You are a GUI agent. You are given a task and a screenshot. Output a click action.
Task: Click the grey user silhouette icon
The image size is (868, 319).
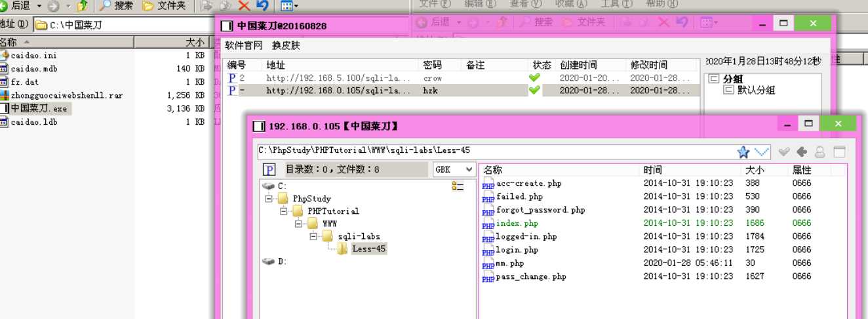[819, 152]
